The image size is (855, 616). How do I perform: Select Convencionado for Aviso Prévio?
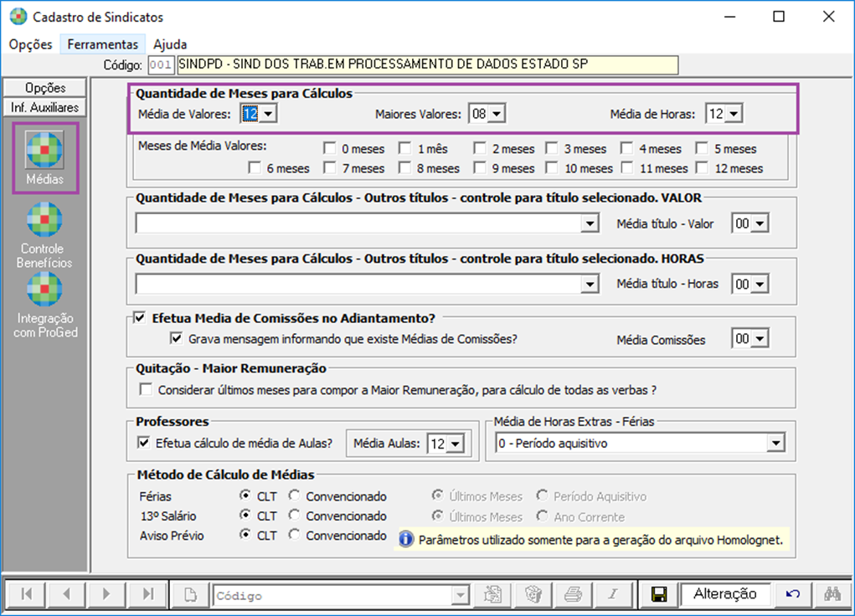295,535
